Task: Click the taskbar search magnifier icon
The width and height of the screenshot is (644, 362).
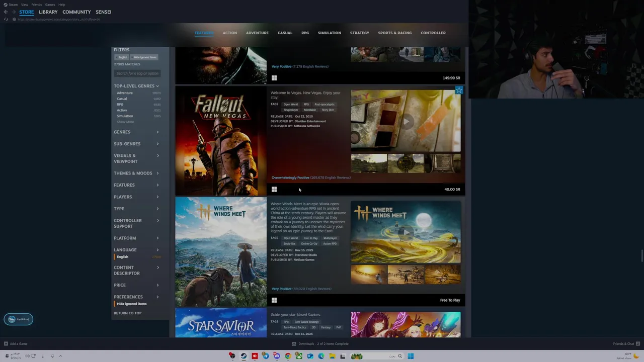Action: 400,356
